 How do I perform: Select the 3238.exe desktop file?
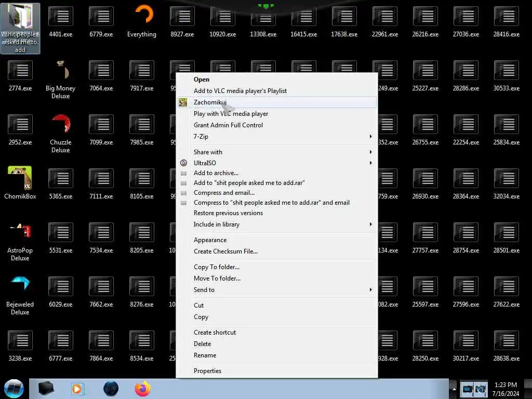[x=20, y=345]
